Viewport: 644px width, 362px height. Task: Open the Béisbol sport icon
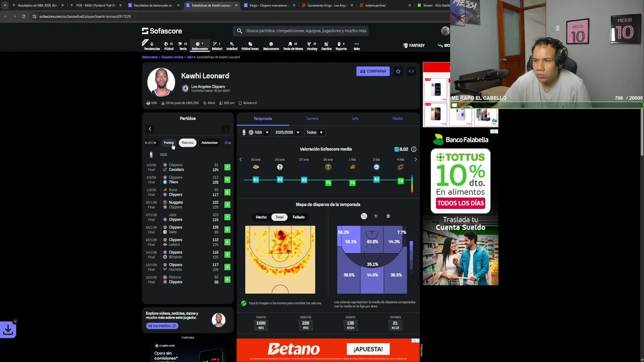pos(217,46)
